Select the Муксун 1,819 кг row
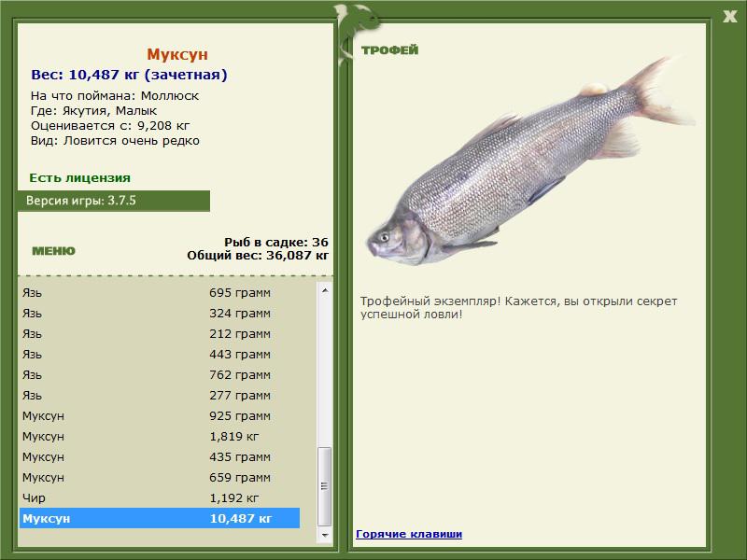This screenshot has height=560, width=747. tap(160, 436)
